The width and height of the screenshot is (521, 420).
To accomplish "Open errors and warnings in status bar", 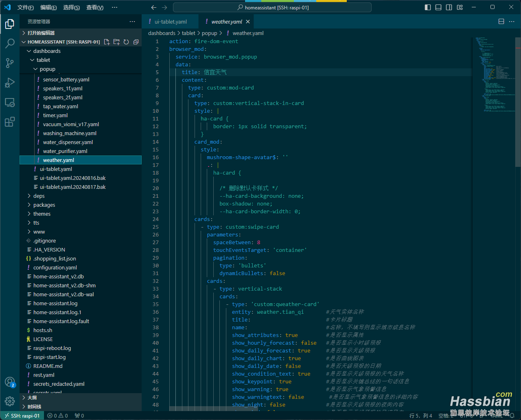I will [x=57, y=416].
